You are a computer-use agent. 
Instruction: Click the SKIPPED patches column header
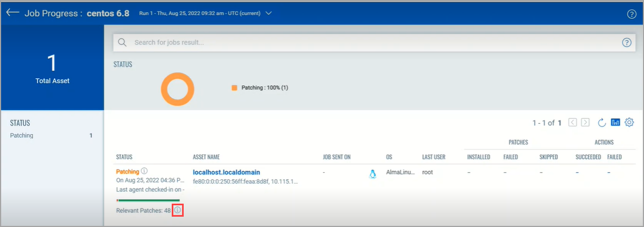tap(549, 157)
